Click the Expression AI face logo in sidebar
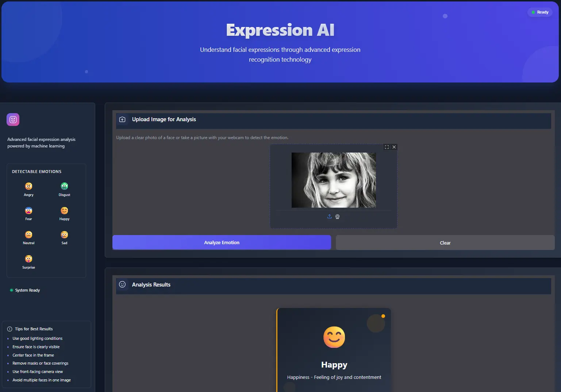The height and width of the screenshot is (392, 561). point(13,119)
